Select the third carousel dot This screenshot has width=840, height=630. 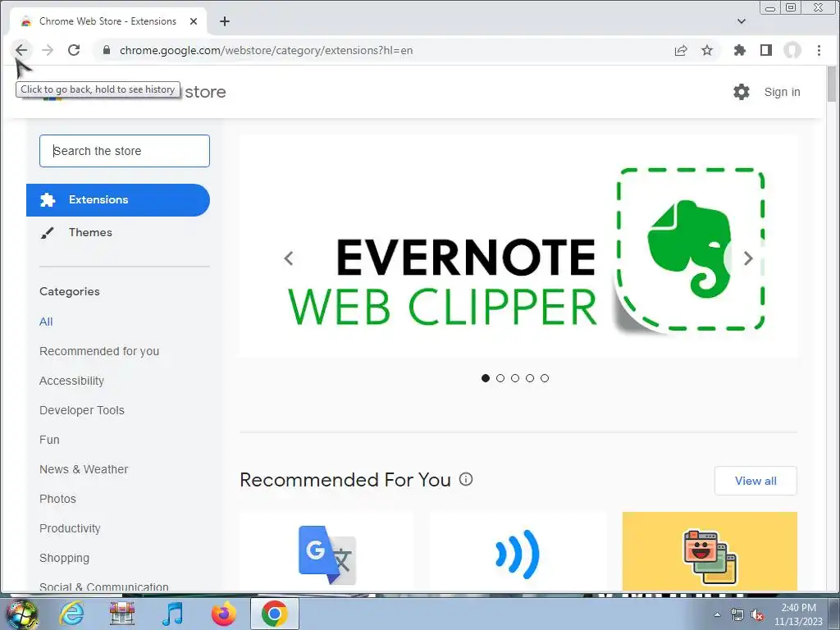(515, 378)
